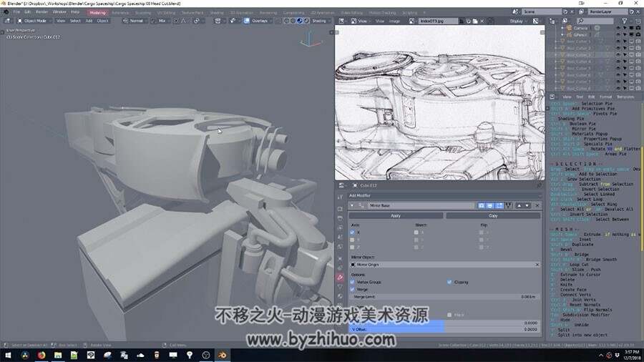The image size is (644, 362).
Task: Select solid shading mode
Action: [x=293, y=21]
